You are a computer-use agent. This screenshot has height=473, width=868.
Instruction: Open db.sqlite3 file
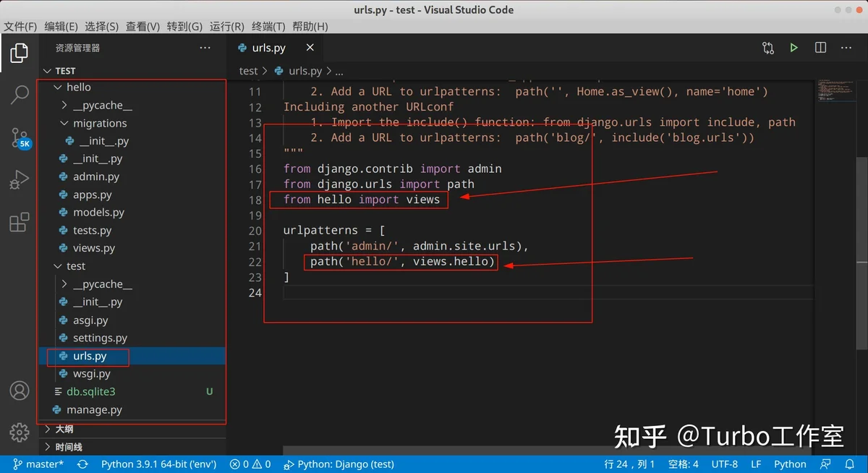click(132, 391)
